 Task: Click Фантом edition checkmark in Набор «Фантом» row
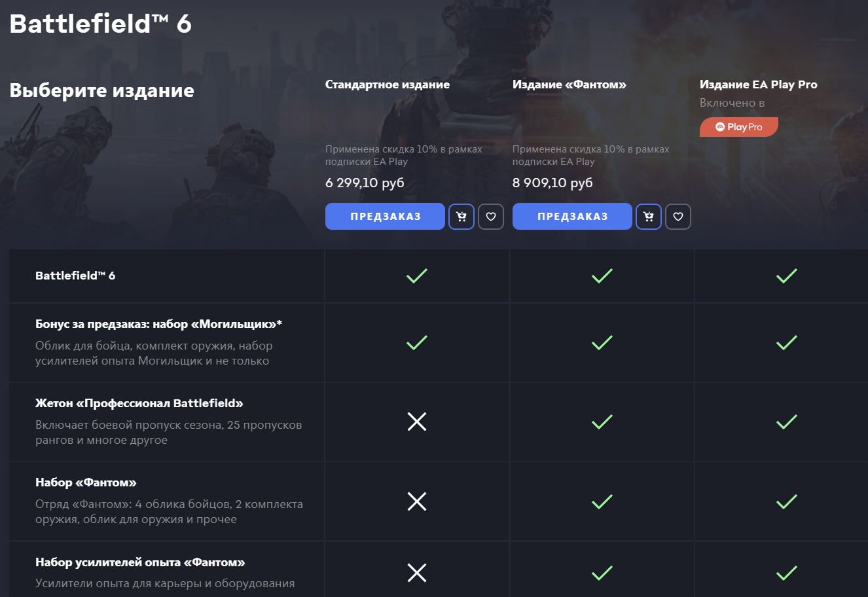[602, 501]
